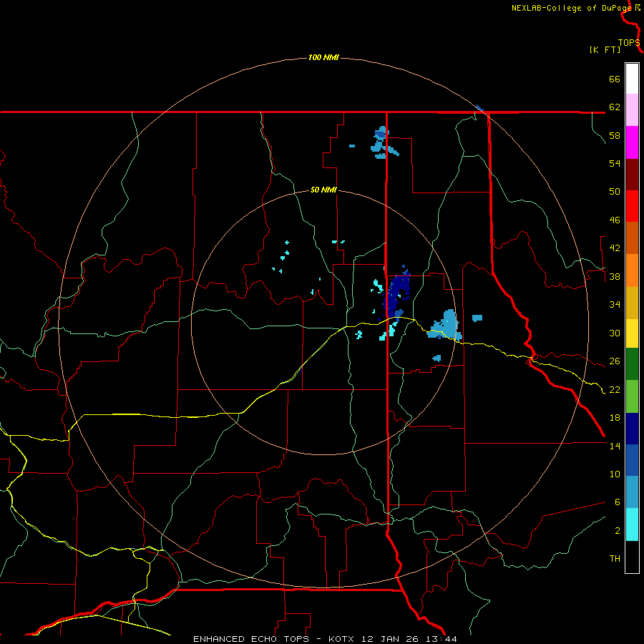Click the bright red 50 kft legend swatch
This screenshot has width=644, height=644.
pos(632,206)
